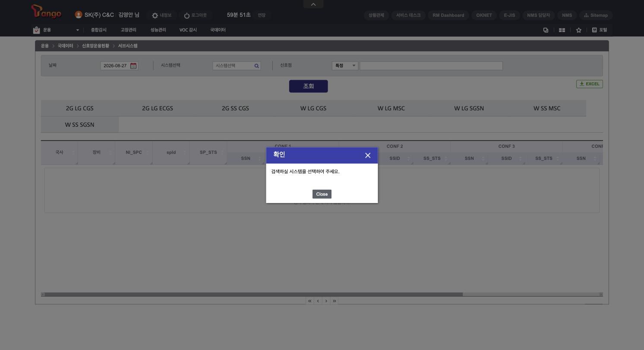Open RM Dashboard

click(x=448, y=15)
